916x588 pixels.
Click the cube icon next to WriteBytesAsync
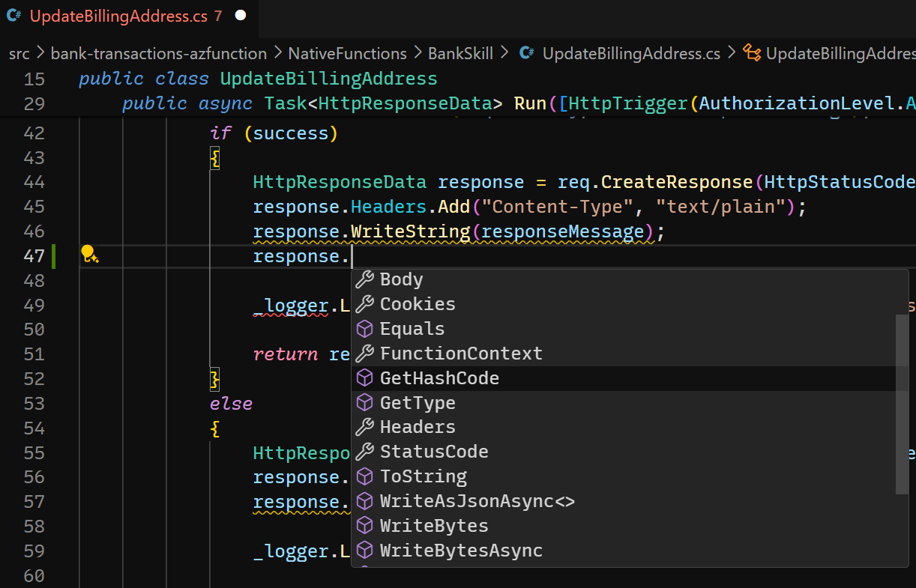point(365,550)
